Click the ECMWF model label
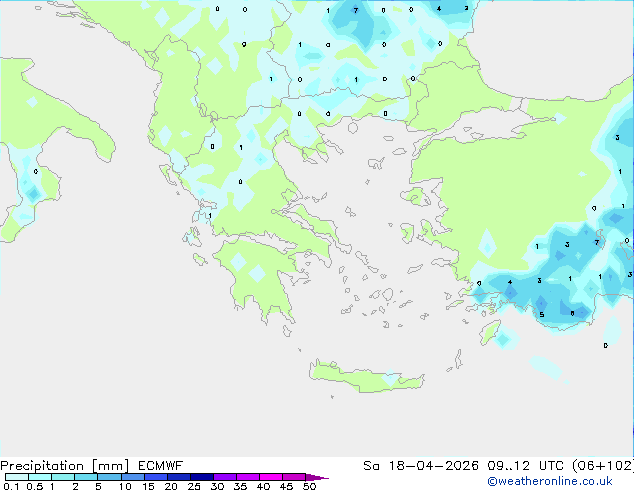 coord(161,466)
